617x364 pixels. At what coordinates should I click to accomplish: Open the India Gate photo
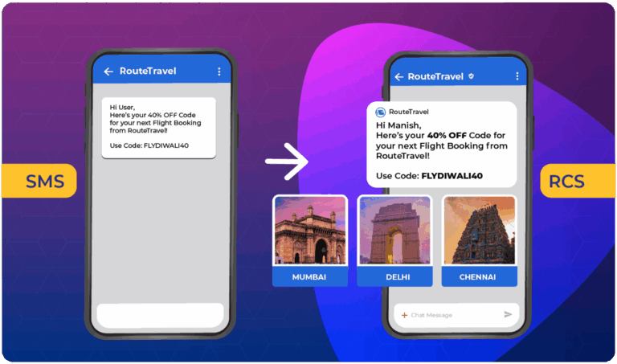394,231
